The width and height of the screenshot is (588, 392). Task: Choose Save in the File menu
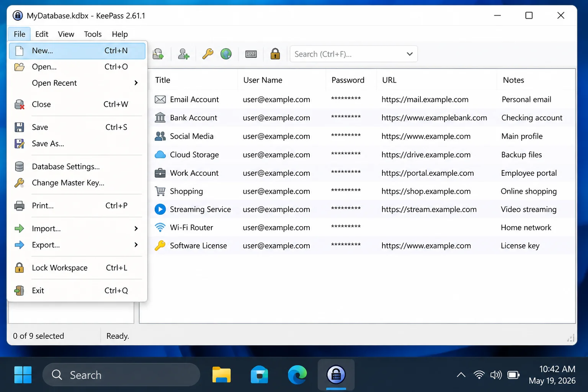(x=77, y=127)
